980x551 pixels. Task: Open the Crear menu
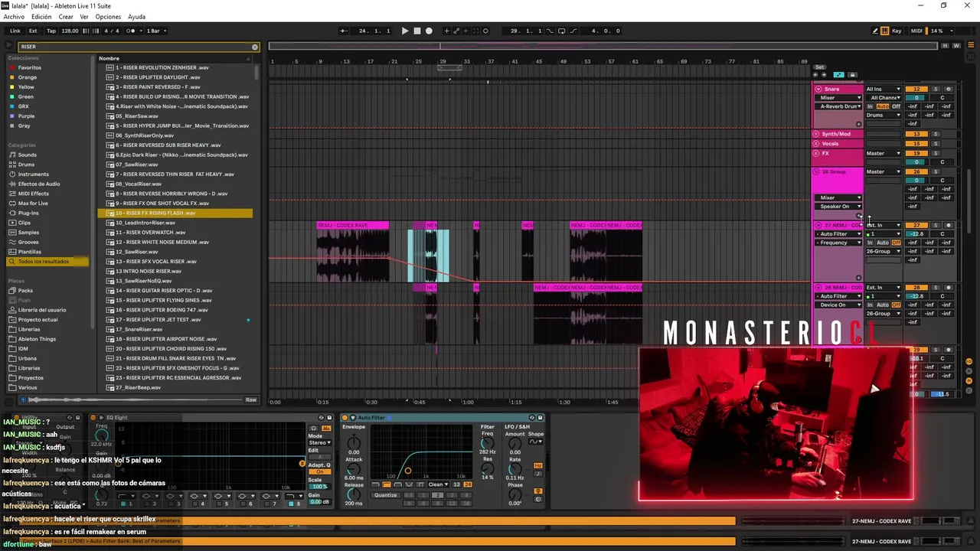(66, 17)
